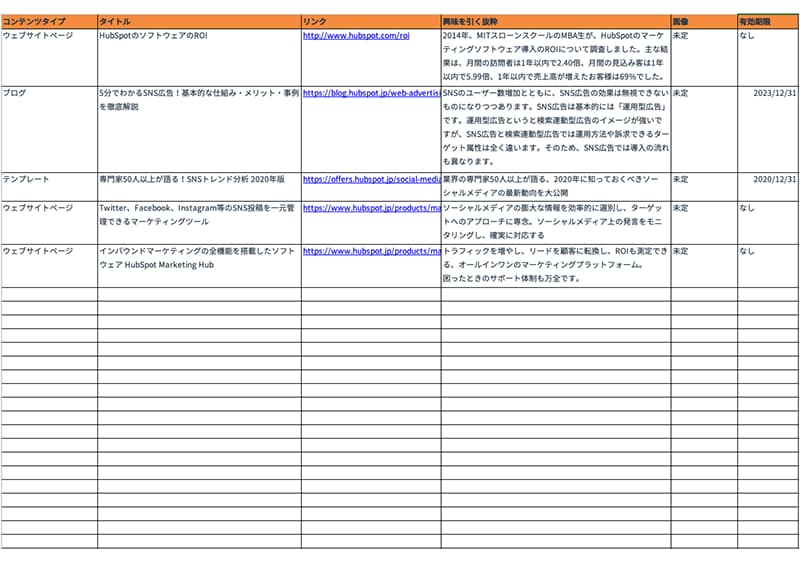Select 未定 cell in the Twitter, Facebook row
The width and height of the screenshot is (800, 564).
coord(704,223)
